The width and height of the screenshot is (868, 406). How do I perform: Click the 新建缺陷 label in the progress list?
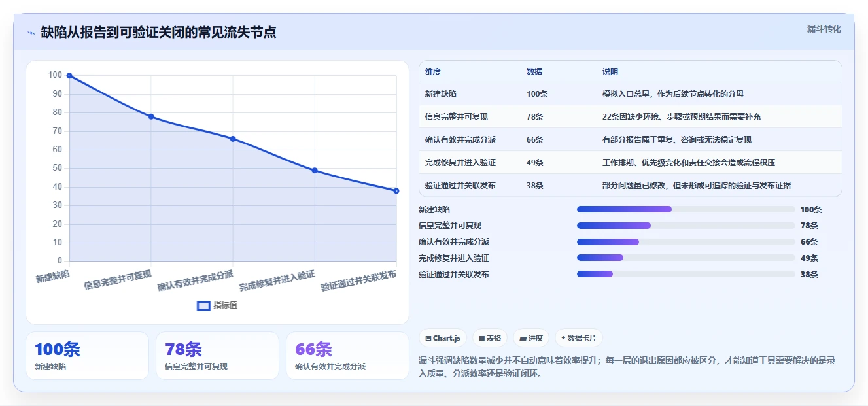pos(434,209)
